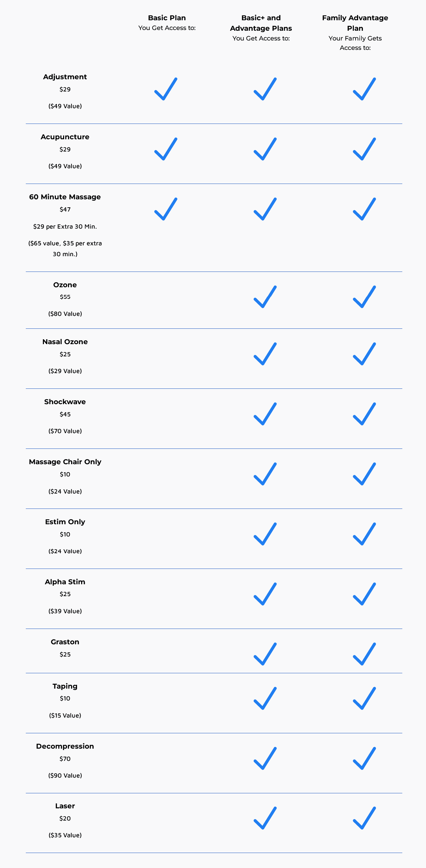Click the Basic Plan checkmark for Adjustment
The height and width of the screenshot is (868, 426).
click(x=166, y=89)
